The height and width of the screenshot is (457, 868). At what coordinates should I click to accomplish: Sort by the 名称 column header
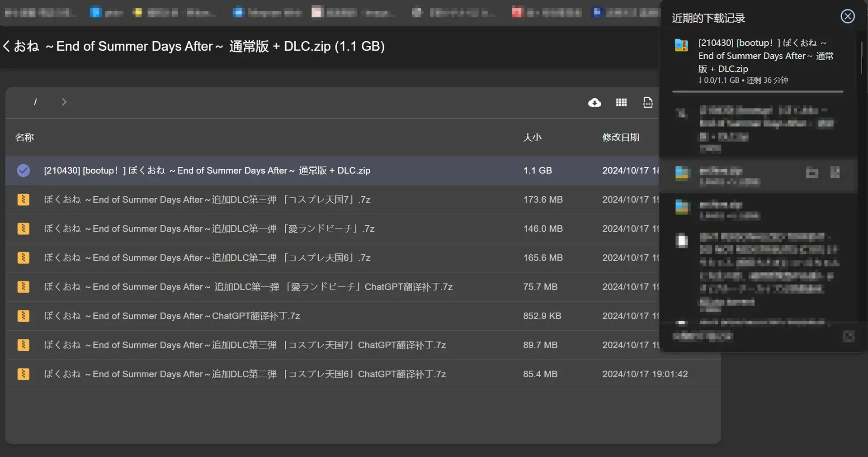coord(25,137)
